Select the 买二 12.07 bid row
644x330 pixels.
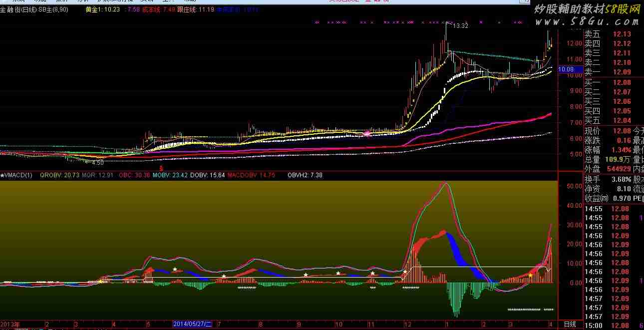(x=609, y=92)
